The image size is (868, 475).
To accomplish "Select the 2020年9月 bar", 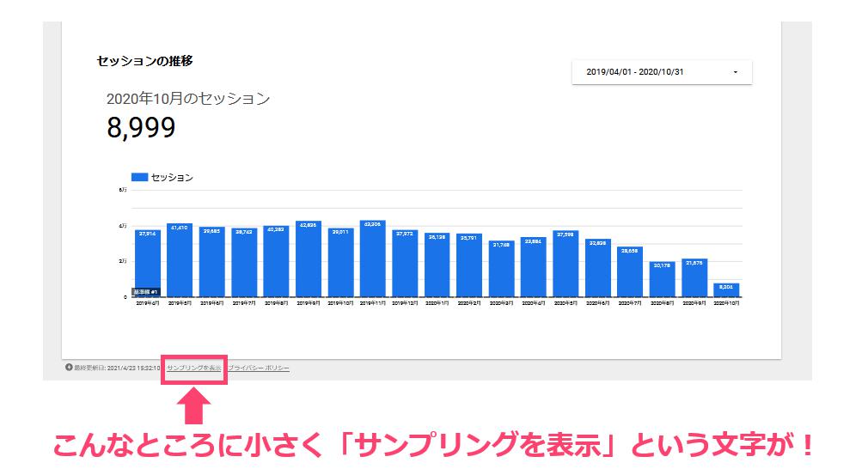I will tap(694, 277).
